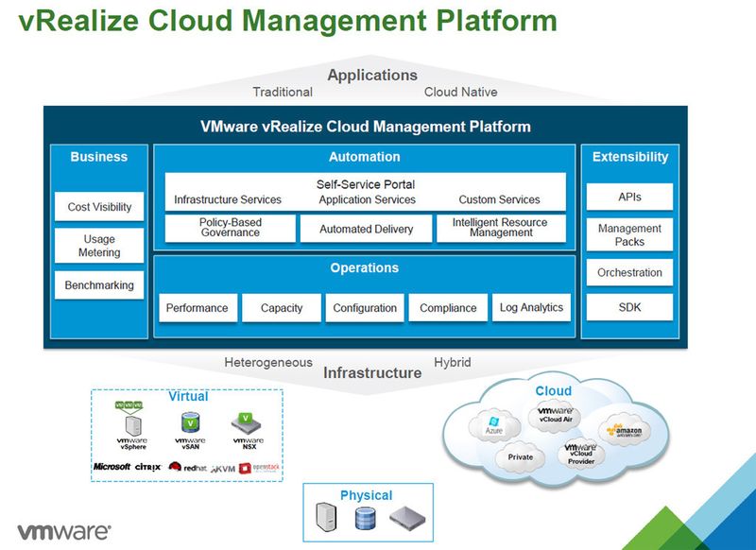The width and height of the screenshot is (756, 550).
Task: Click the vCloud Air cloud icon
Action: pyautogui.click(x=556, y=415)
